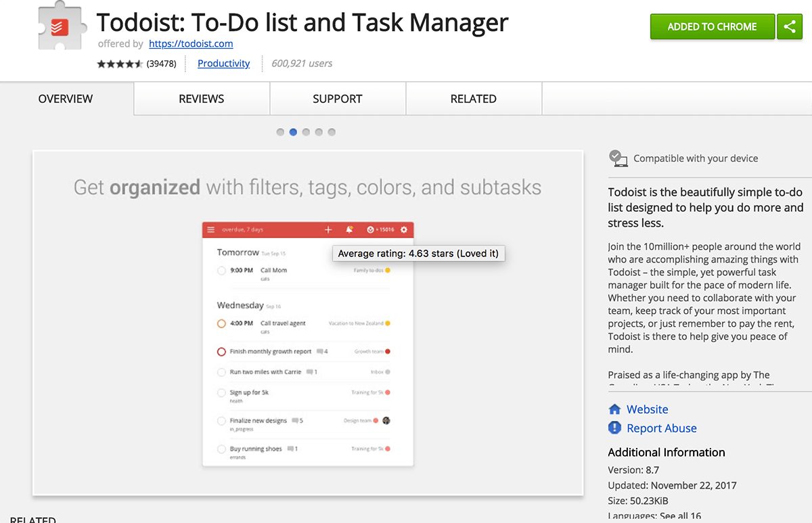This screenshot has width=812, height=523.
Task: Click the comment icon beside Run two miles
Action: (x=309, y=372)
